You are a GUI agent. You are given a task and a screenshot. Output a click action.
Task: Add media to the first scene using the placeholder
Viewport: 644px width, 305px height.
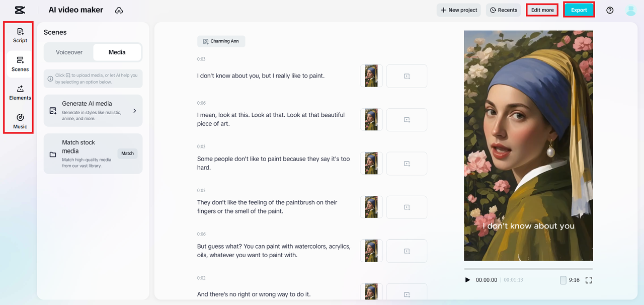[407, 75]
